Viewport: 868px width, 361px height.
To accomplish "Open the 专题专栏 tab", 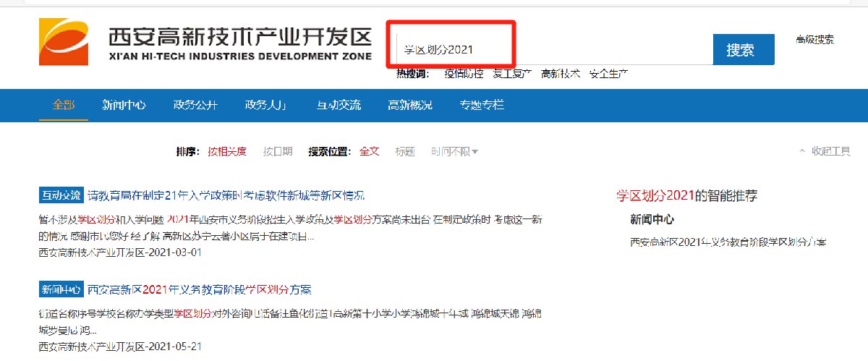I will point(482,105).
